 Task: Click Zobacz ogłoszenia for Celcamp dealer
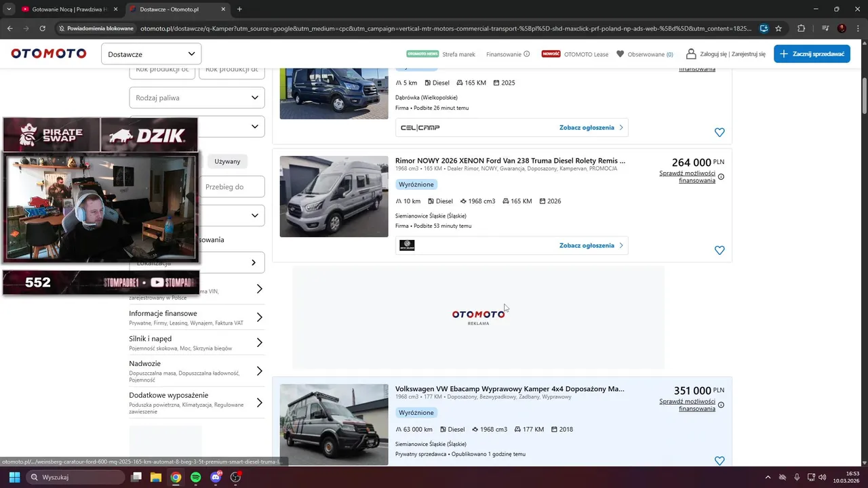point(591,127)
